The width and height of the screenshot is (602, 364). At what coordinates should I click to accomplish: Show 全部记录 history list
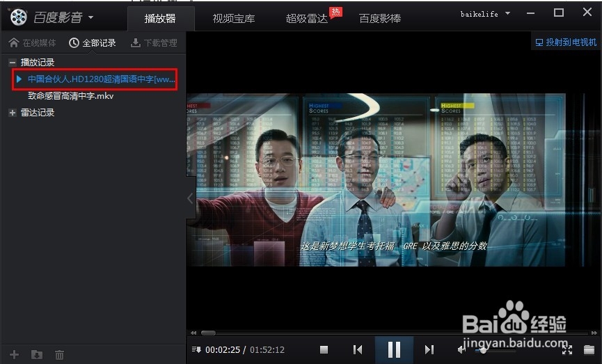[93, 42]
